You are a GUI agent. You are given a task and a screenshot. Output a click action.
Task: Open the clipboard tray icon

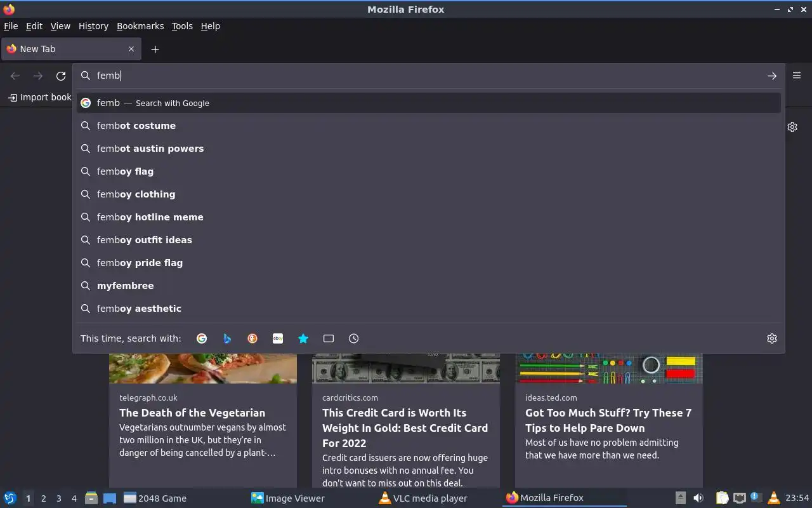click(723, 498)
